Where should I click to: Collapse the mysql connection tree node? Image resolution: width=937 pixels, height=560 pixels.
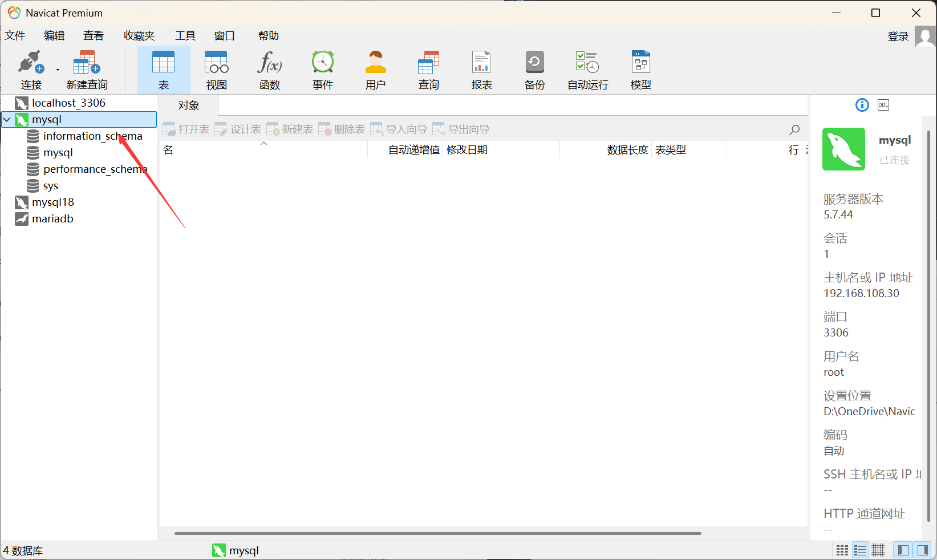(x=7, y=120)
